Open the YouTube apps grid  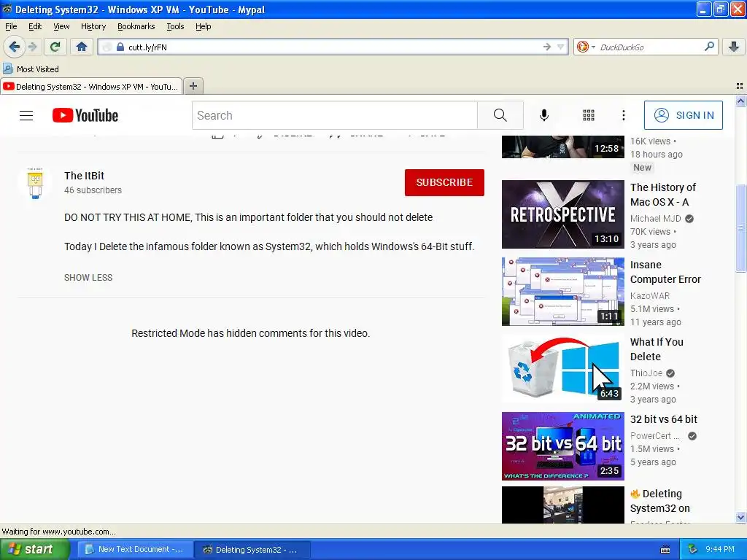pyautogui.click(x=589, y=115)
